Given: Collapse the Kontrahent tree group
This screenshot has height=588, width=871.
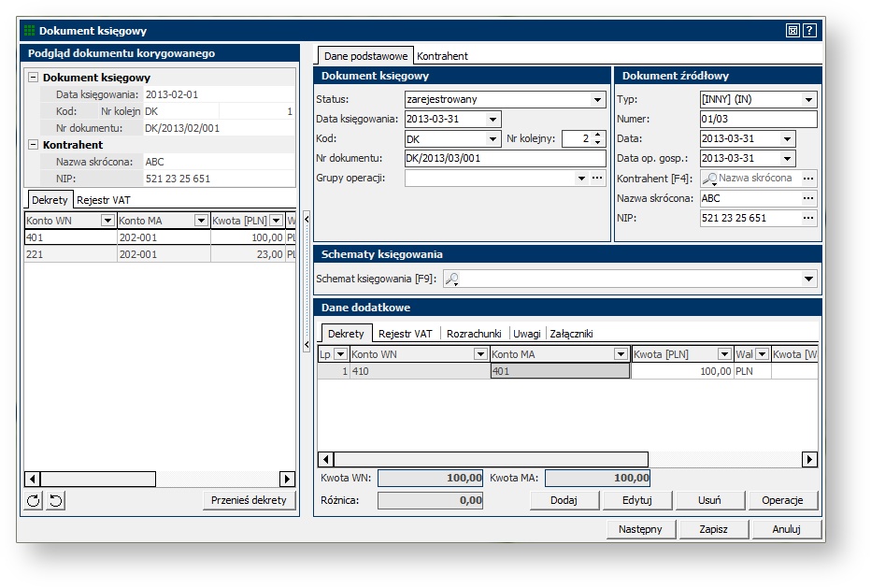Looking at the screenshot, I should (x=34, y=145).
